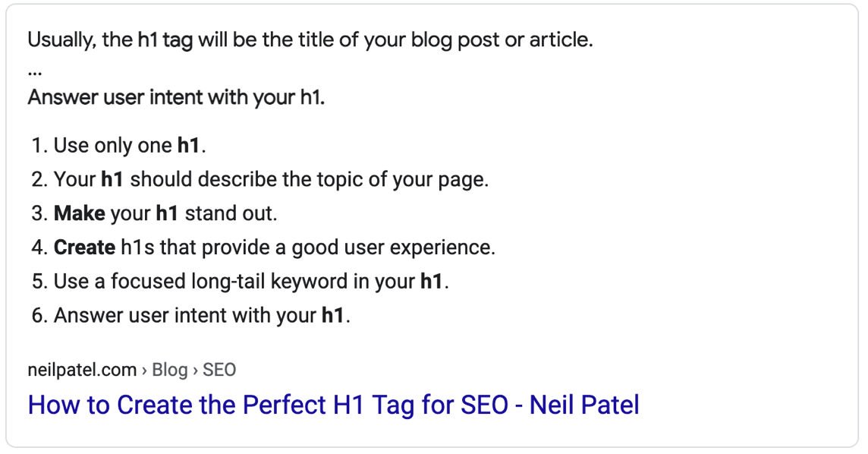Click the bold "h1" in the long-tail item
868x454 pixels.
[x=431, y=282]
